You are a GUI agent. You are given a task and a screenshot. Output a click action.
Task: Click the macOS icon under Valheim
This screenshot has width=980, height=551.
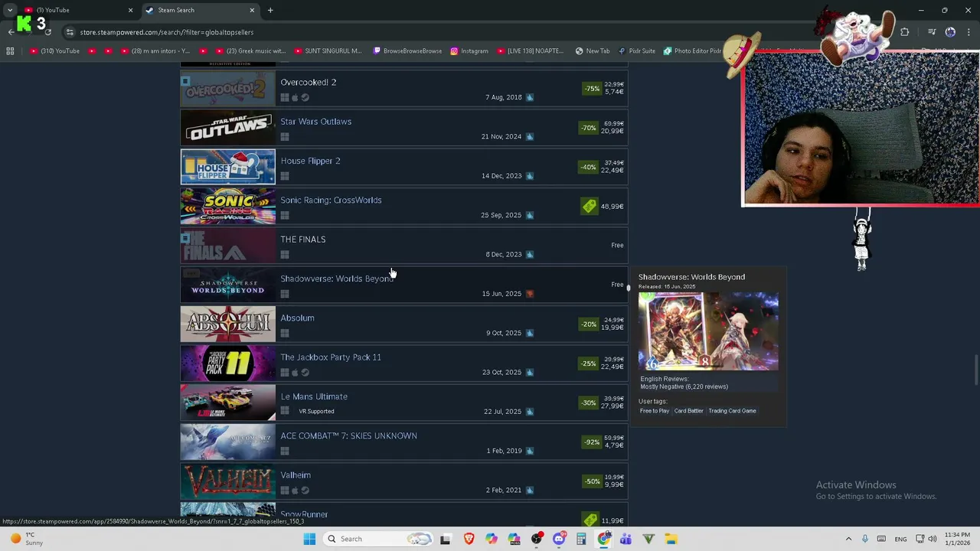point(295,491)
